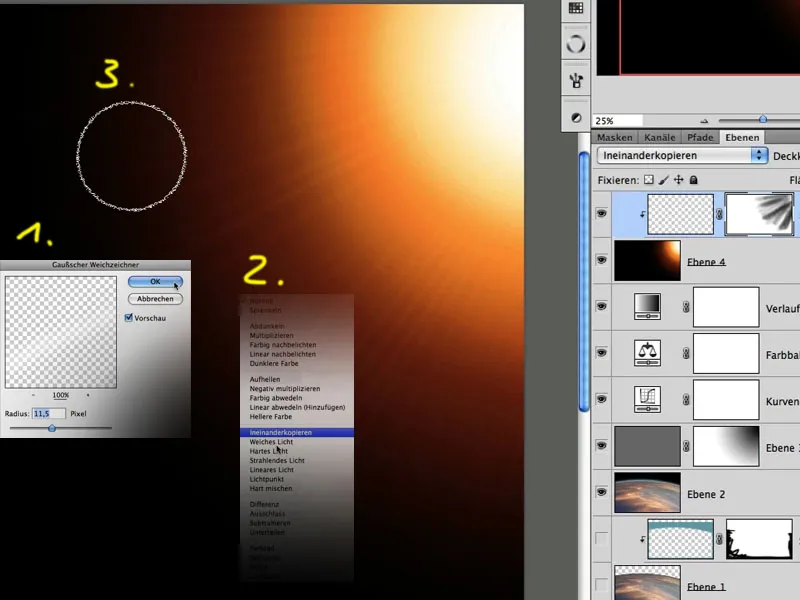
Task: Hide the Farbbalance adjustment layer
Action: coord(602,353)
